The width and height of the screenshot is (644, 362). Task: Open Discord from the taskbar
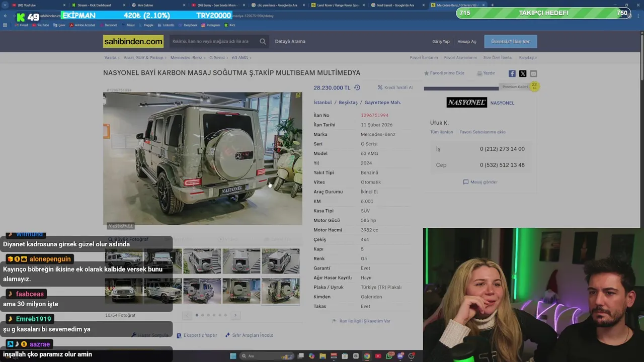[400, 356]
